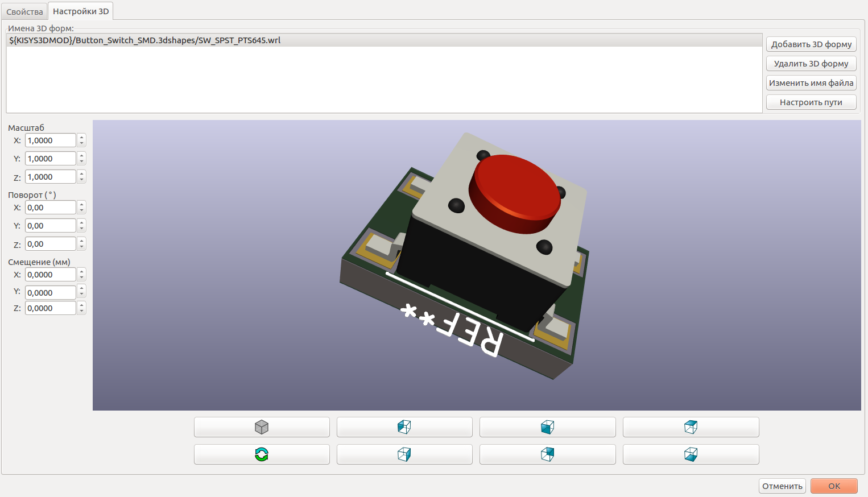Screen dimensions: 868x497
Task: Click the green reload model preview icon
Action: [262, 454]
